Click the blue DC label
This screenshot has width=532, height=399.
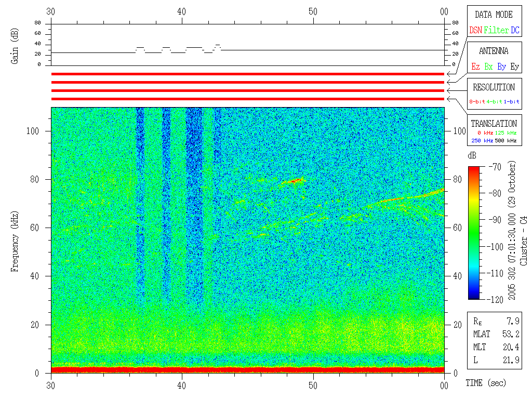pos(515,30)
